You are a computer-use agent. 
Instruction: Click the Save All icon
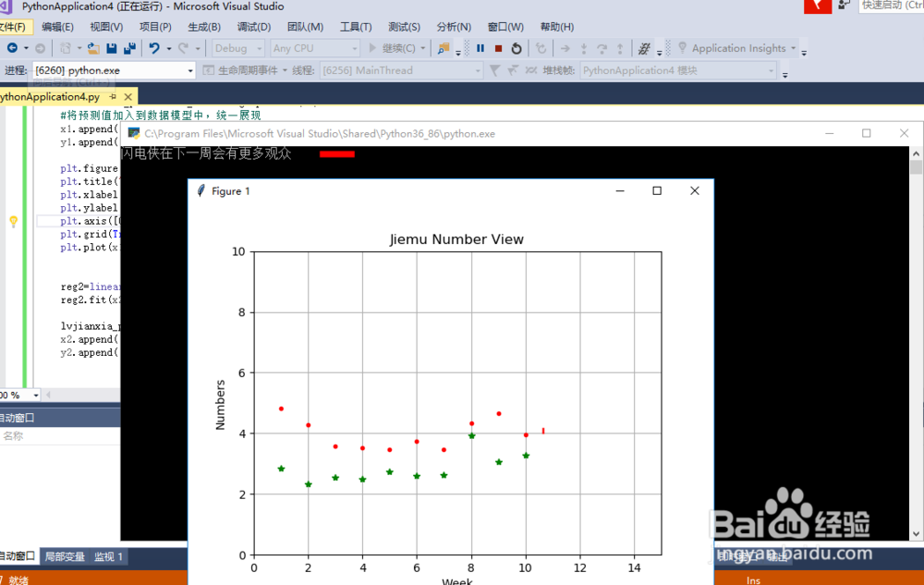click(x=129, y=48)
